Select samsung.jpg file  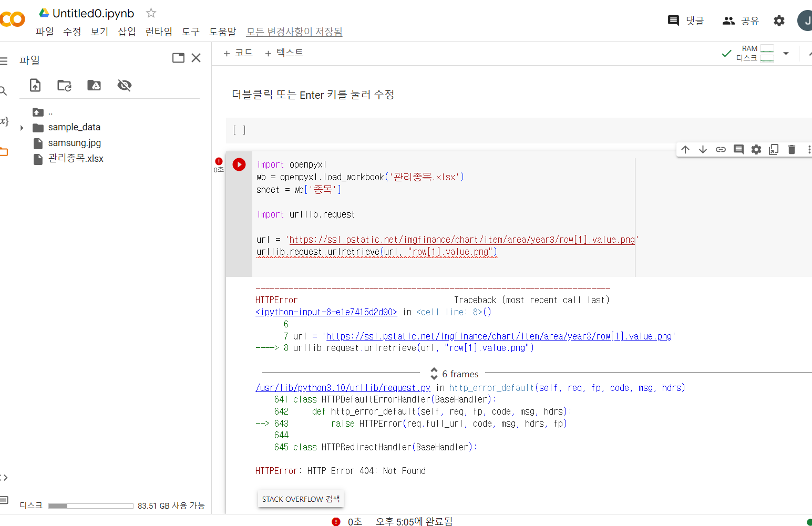(x=67, y=143)
